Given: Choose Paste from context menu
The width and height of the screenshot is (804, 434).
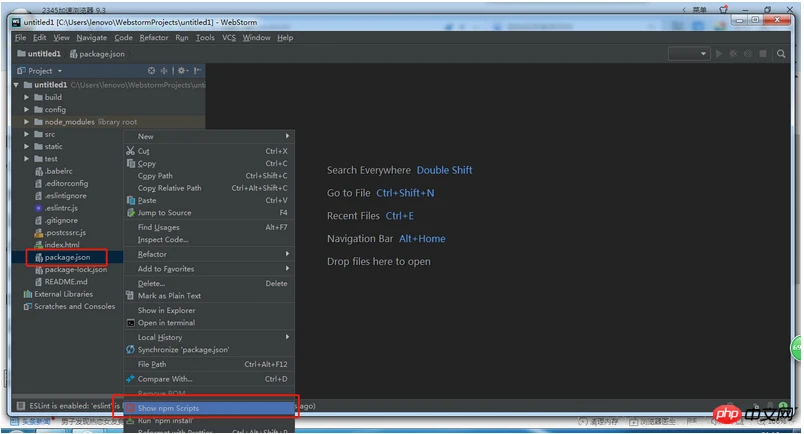Looking at the screenshot, I should [209, 200].
